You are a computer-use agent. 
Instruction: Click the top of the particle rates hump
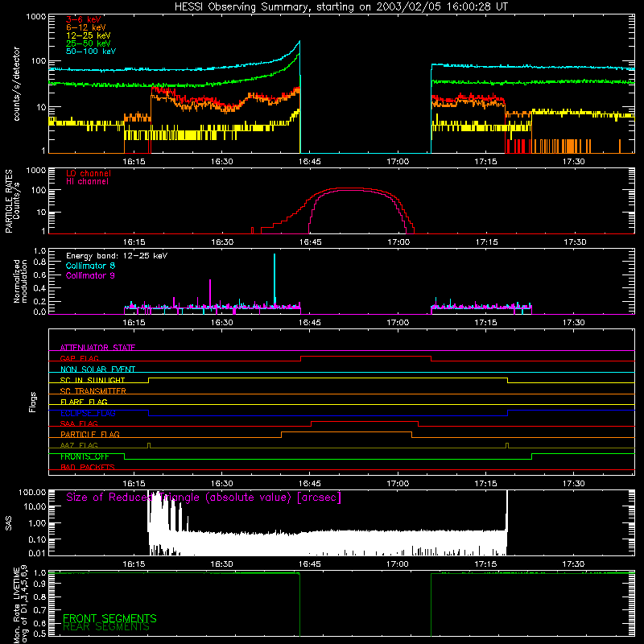[349, 188]
